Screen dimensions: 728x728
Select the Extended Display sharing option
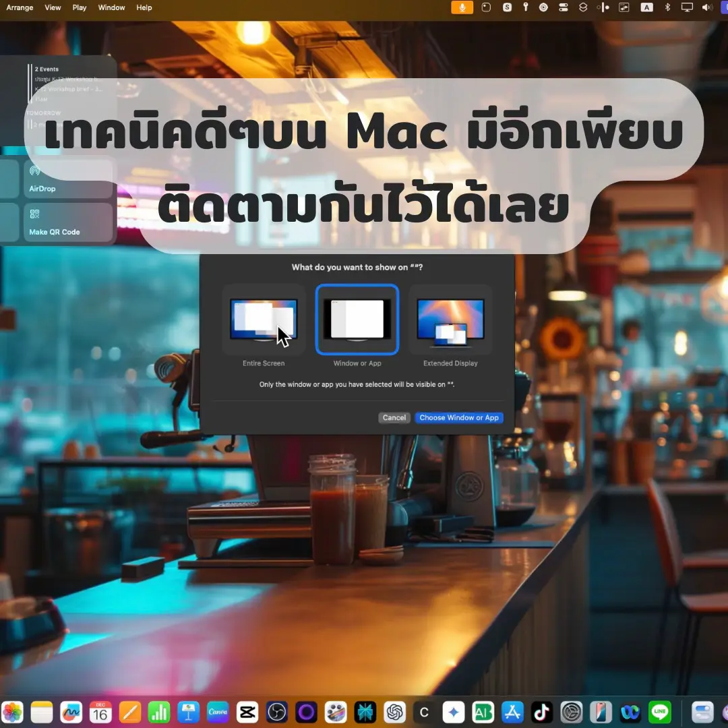[450, 320]
